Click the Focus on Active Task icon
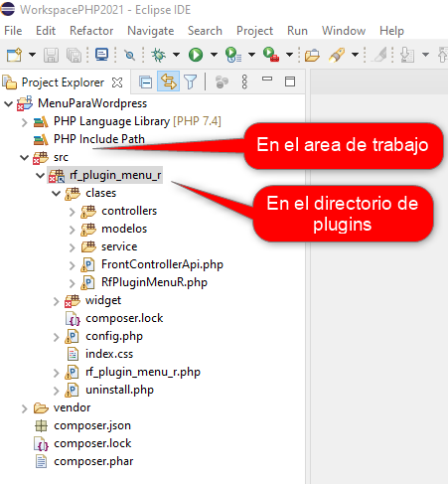Image resolution: width=448 pixels, height=484 pixels. click(x=222, y=81)
